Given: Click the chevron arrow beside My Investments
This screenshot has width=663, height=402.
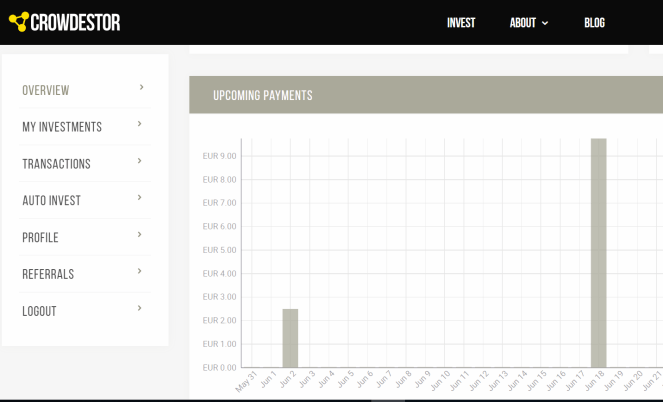Looking at the screenshot, I should 139,125.
